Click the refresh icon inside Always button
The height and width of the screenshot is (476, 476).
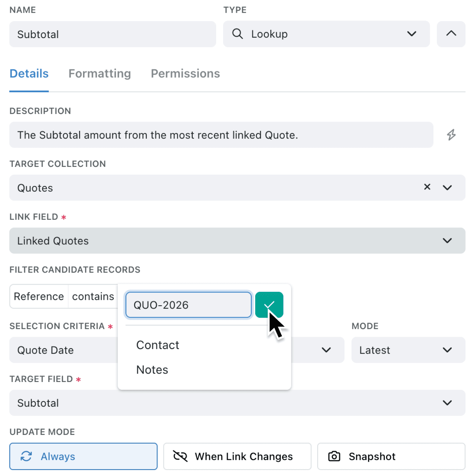click(27, 456)
